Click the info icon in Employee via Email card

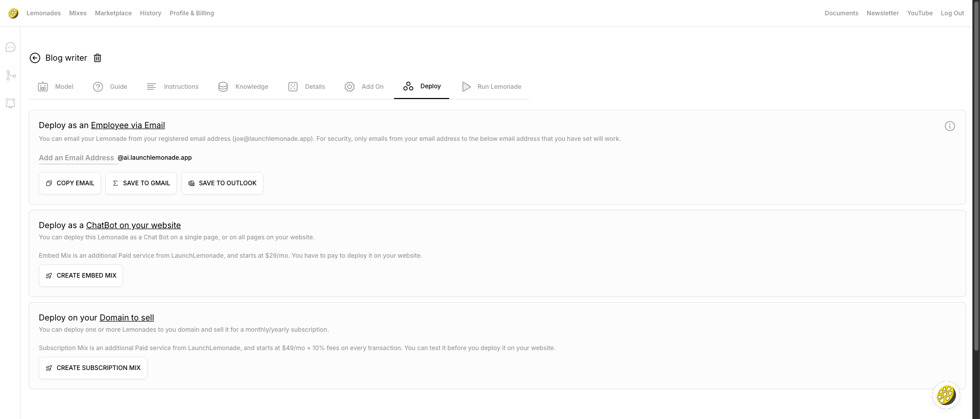pos(949,126)
